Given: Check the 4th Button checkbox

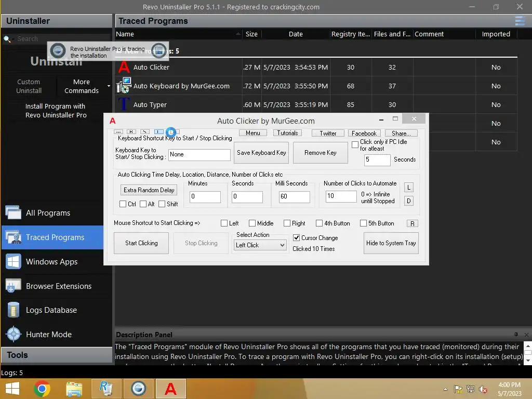Looking at the screenshot, I should click(x=320, y=223).
